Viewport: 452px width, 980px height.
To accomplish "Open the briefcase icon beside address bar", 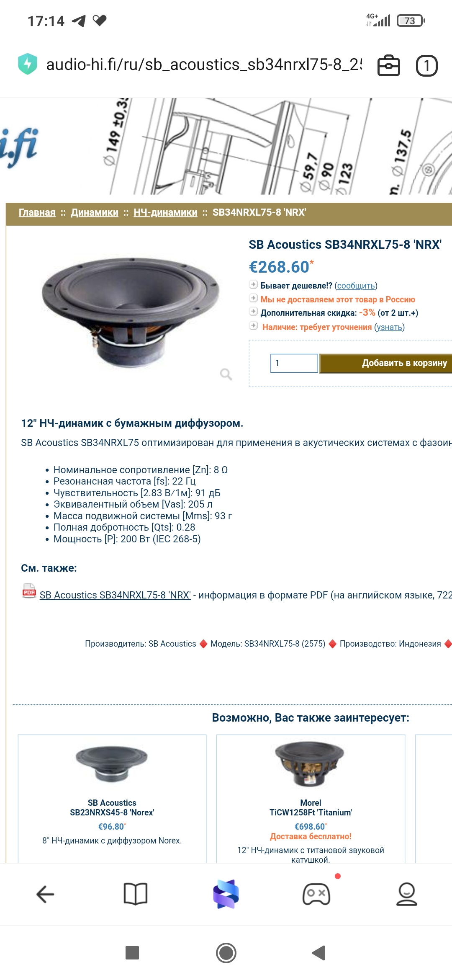I will [389, 66].
